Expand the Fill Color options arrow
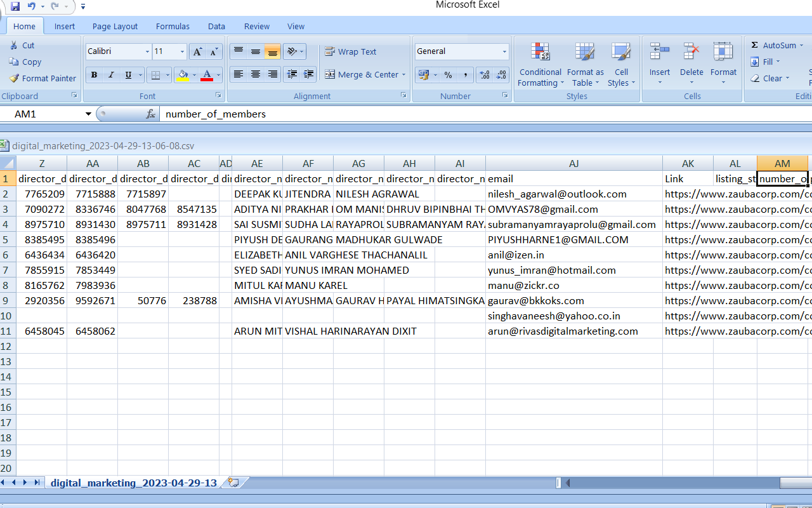Image resolution: width=812 pixels, height=508 pixels. click(194, 75)
